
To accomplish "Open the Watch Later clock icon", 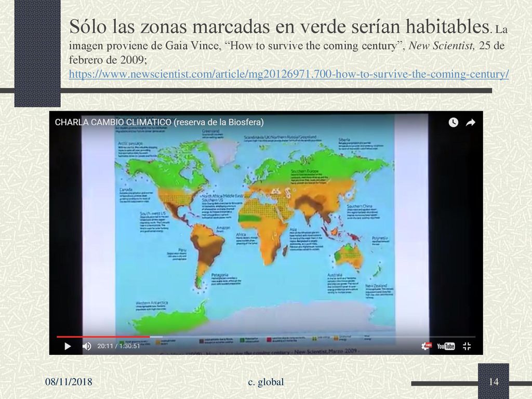I will point(453,123).
